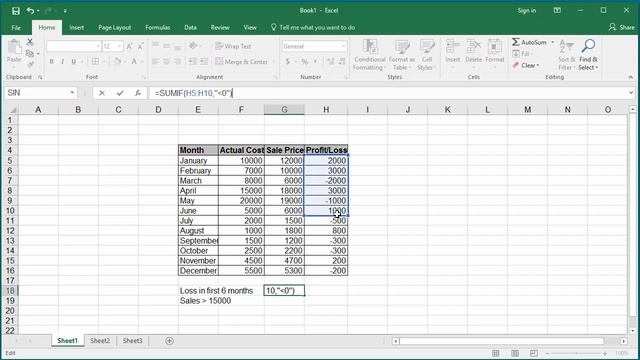The image size is (640, 360).
Task: Select row 18 header
Action: click(x=10, y=291)
